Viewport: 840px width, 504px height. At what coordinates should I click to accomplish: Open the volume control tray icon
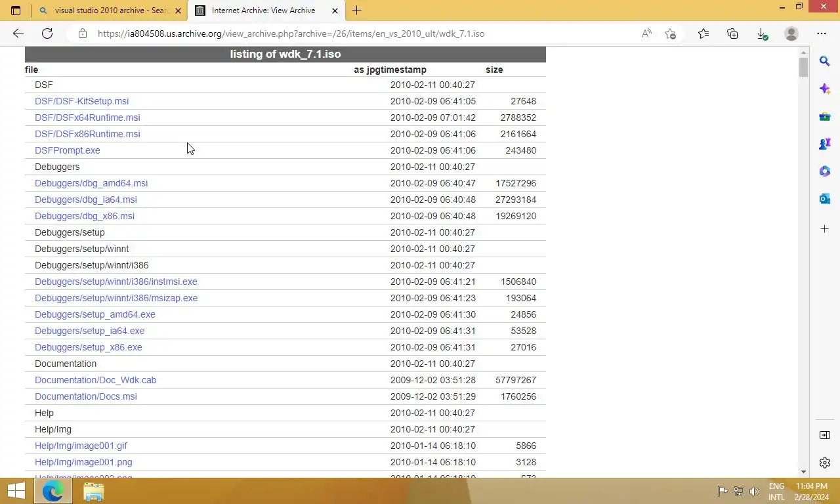pos(755,491)
